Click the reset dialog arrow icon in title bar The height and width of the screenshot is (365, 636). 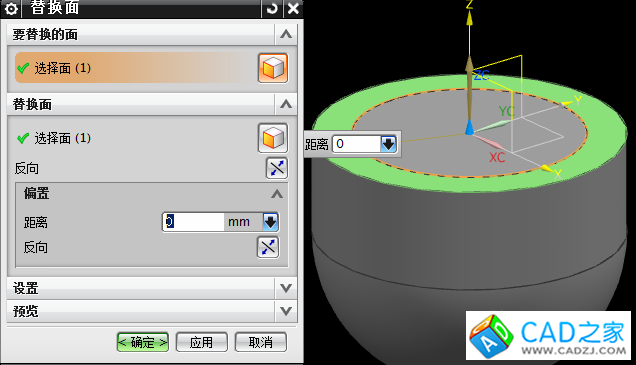click(x=272, y=8)
